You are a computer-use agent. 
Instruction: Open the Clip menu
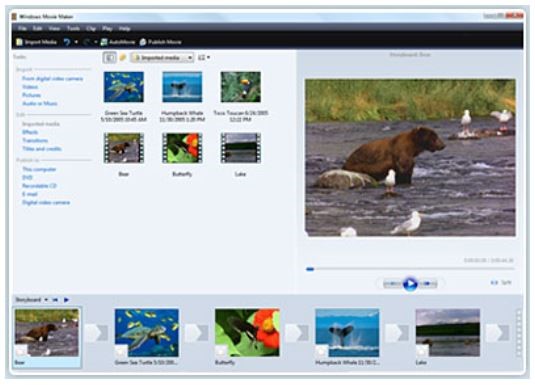pyautogui.click(x=91, y=28)
